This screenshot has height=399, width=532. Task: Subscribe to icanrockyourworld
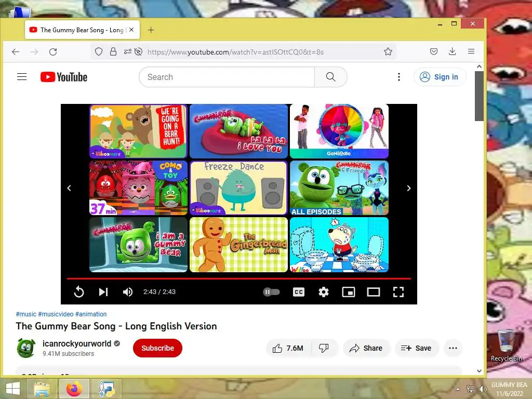tap(157, 348)
